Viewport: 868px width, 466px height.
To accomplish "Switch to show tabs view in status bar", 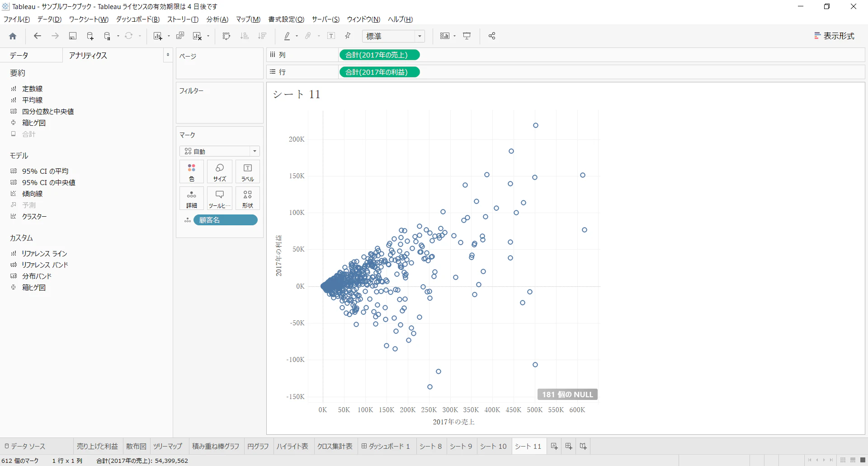I will pos(862,461).
